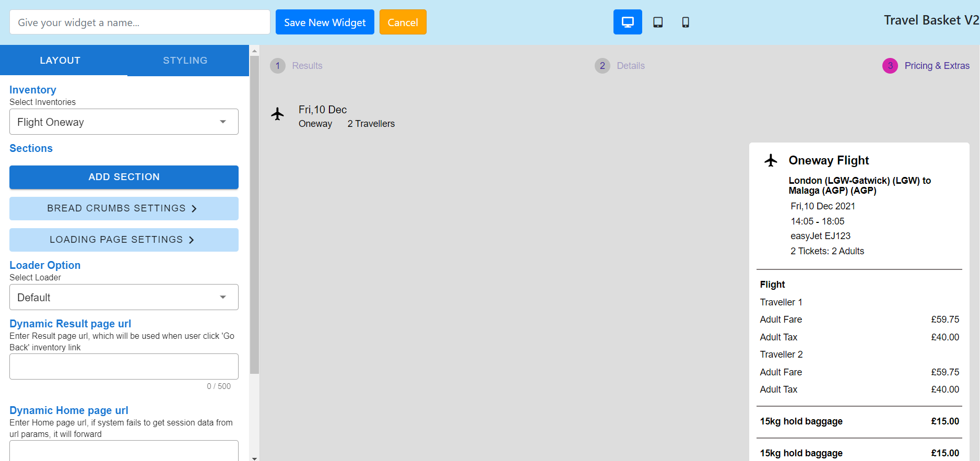Expand Bread Crumbs Settings
The width and height of the screenshot is (980, 461).
(124, 208)
